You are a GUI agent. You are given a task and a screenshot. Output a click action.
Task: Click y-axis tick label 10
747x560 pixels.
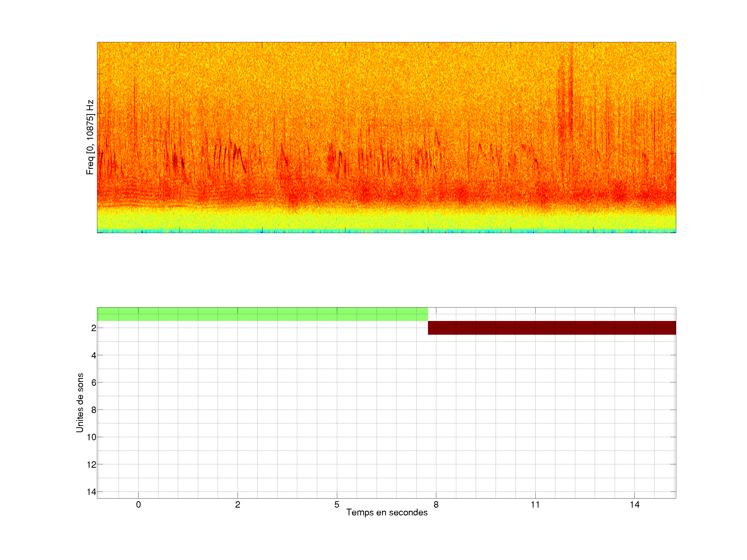click(x=92, y=437)
